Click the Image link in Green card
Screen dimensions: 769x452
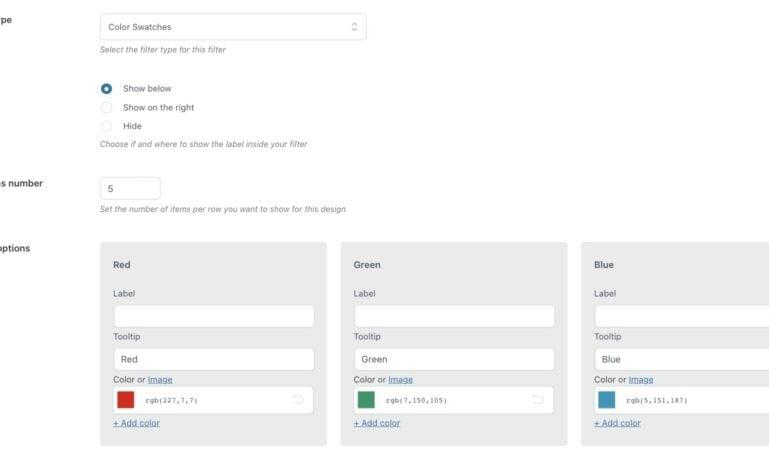click(400, 379)
